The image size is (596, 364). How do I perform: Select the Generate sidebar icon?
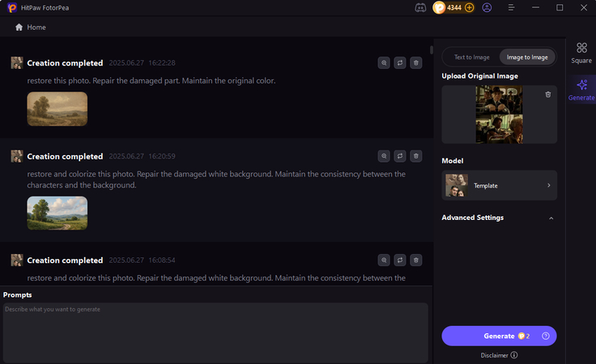point(581,89)
